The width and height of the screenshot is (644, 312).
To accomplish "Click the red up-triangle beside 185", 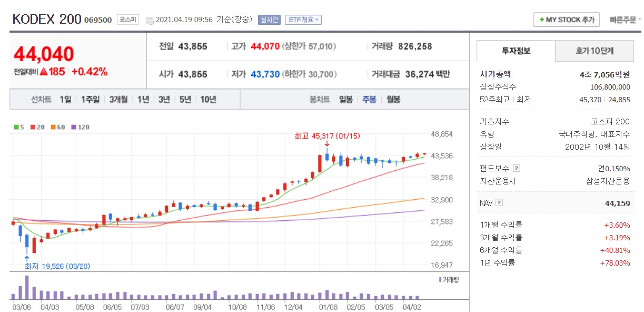I will point(44,72).
